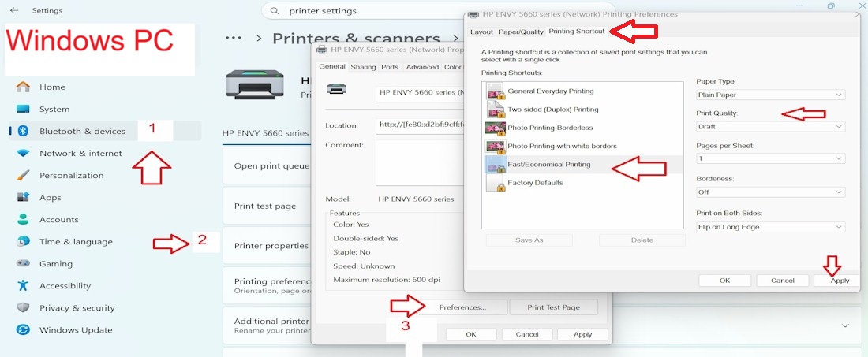Click the search magnifier icon
Viewport: 868px width, 357px height.
click(x=275, y=10)
